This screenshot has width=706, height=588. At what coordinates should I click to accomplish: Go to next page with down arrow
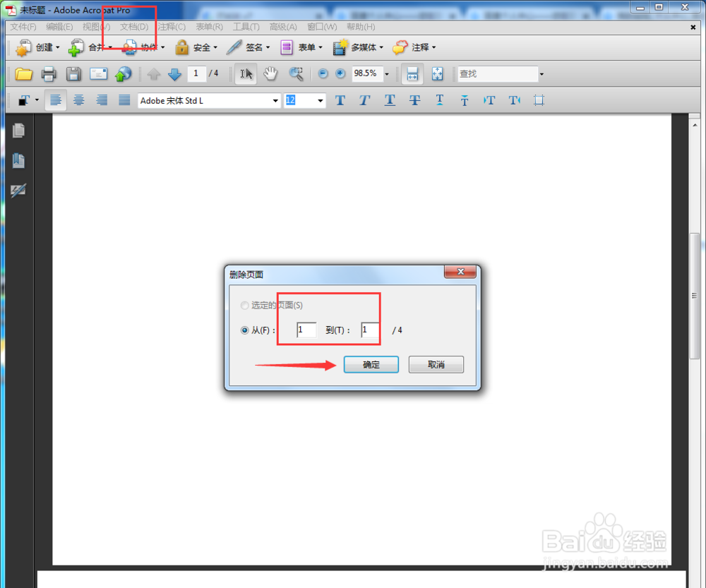coord(174,74)
